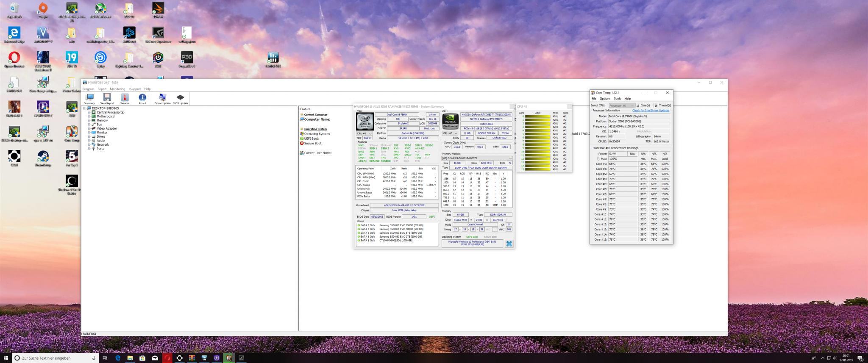
Task: Click the BIOS Date field in System Summary
Action: (377, 217)
